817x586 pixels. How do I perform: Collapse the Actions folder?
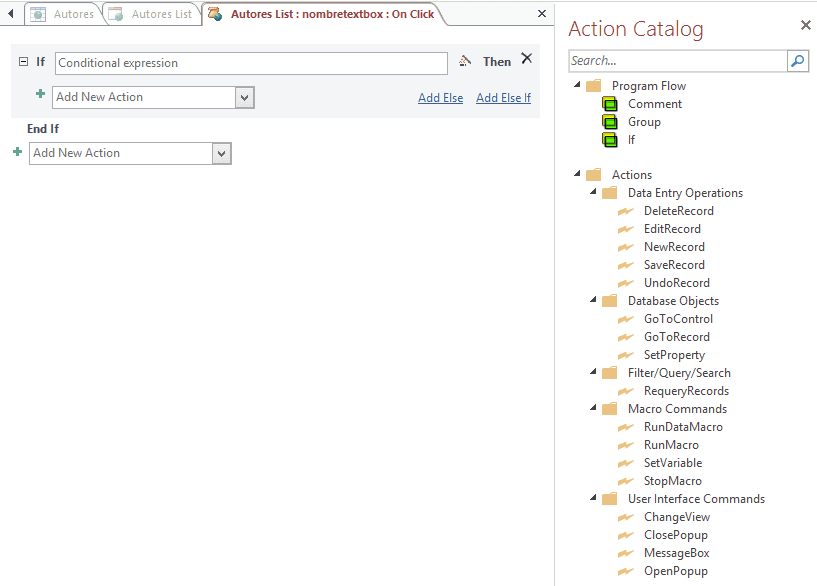coord(577,173)
